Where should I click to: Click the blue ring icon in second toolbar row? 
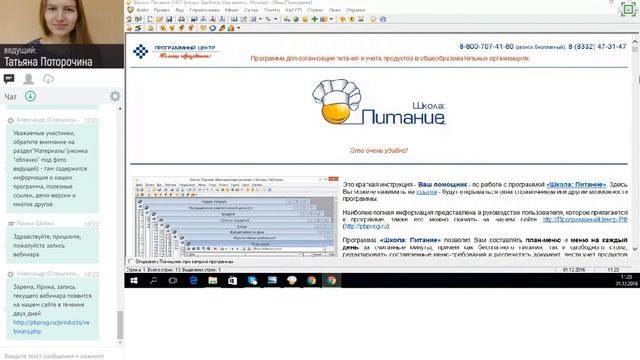point(213,28)
